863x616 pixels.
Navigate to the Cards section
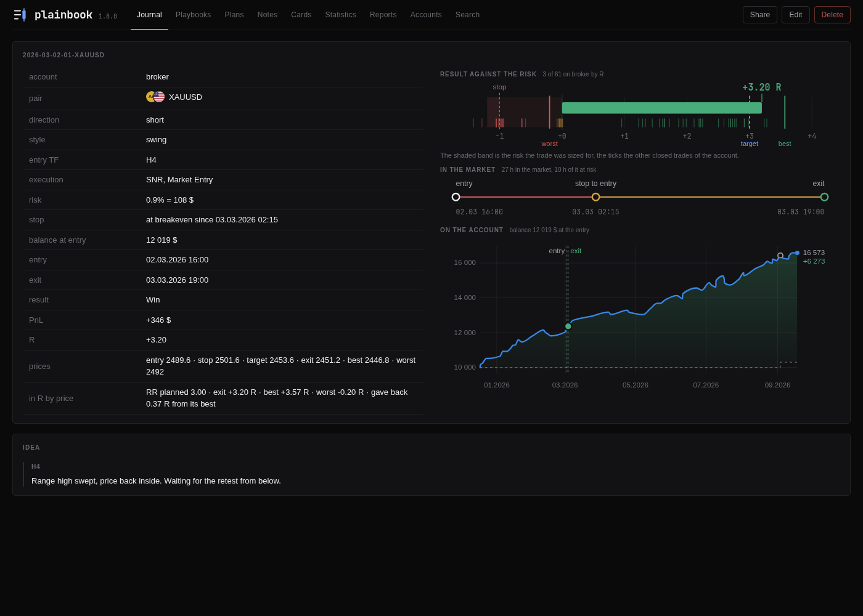click(301, 15)
